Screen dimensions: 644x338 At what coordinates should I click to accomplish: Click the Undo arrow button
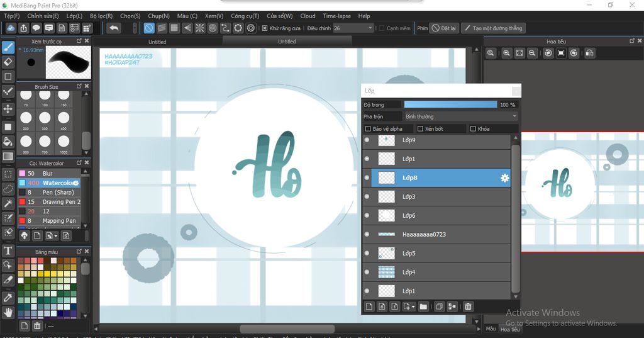114,28
